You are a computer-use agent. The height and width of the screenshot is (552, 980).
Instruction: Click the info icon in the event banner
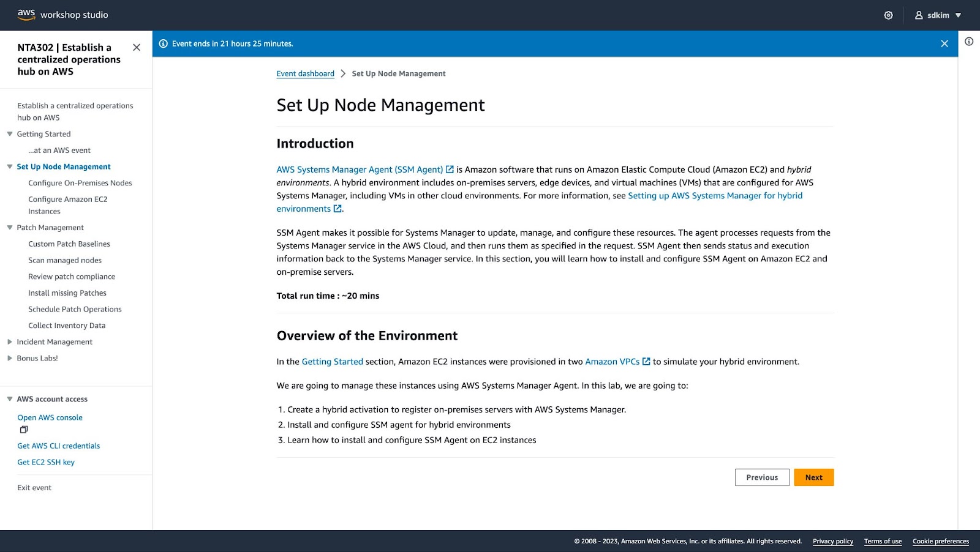click(x=164, y=43)
